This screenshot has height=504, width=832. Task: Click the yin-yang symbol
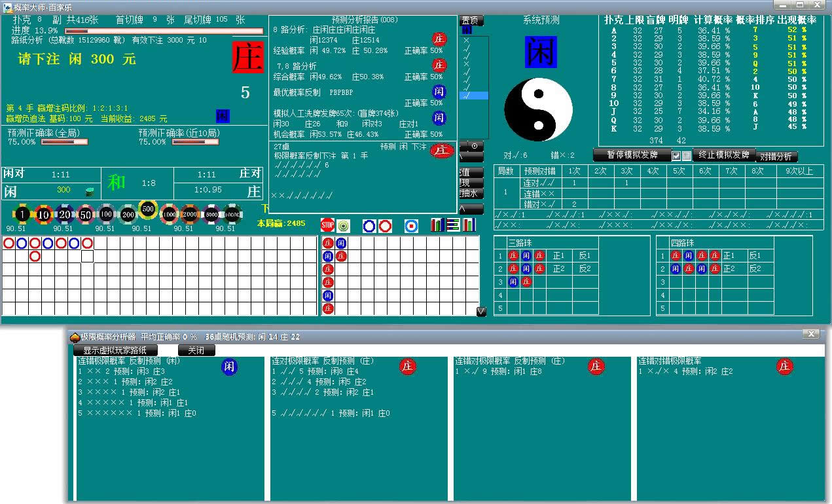tap(538, 109)
